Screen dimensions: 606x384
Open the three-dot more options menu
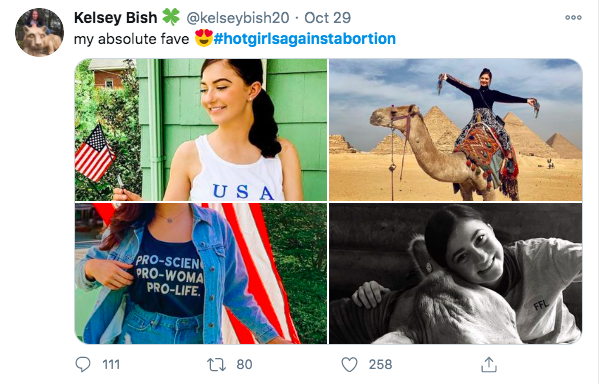tap(573, 17)
